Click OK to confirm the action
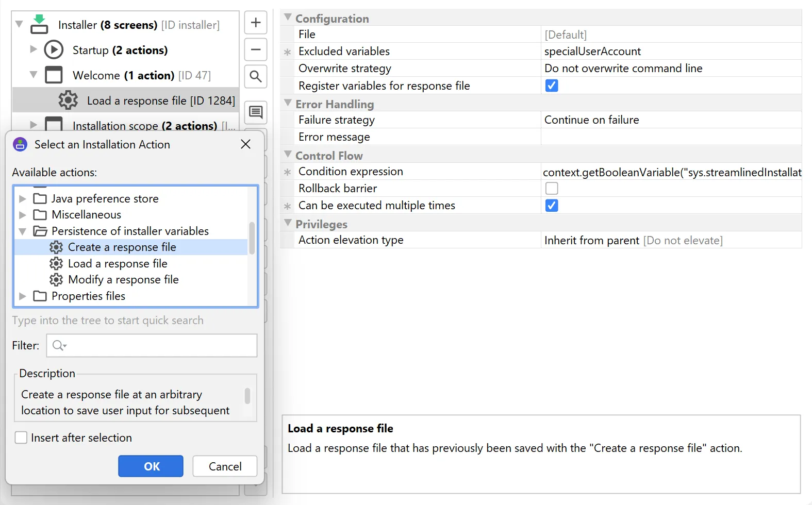Image resolution: width=812 pixels, height=505 pixels. coord(151,466)
